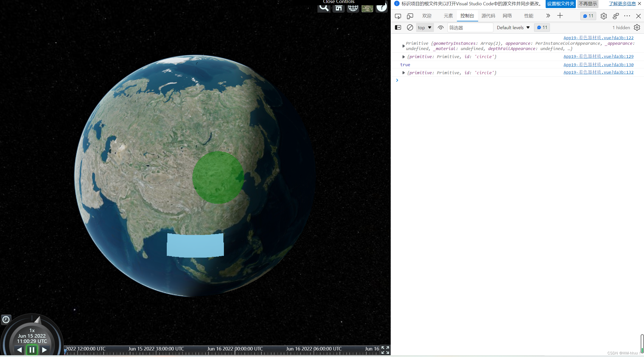
Task: Open the Default levels dropdown
Action: click(x=513, y=27)
